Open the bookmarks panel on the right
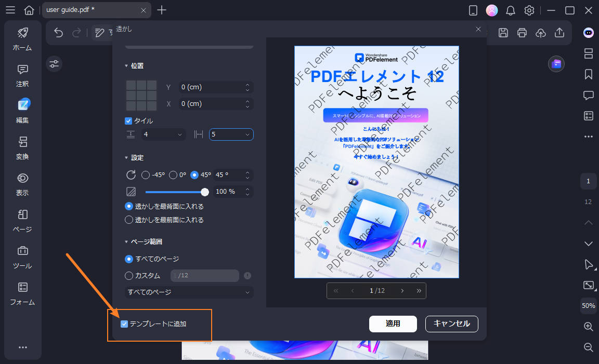Screen dimensions: 599x364 click(x=588, y=74)
